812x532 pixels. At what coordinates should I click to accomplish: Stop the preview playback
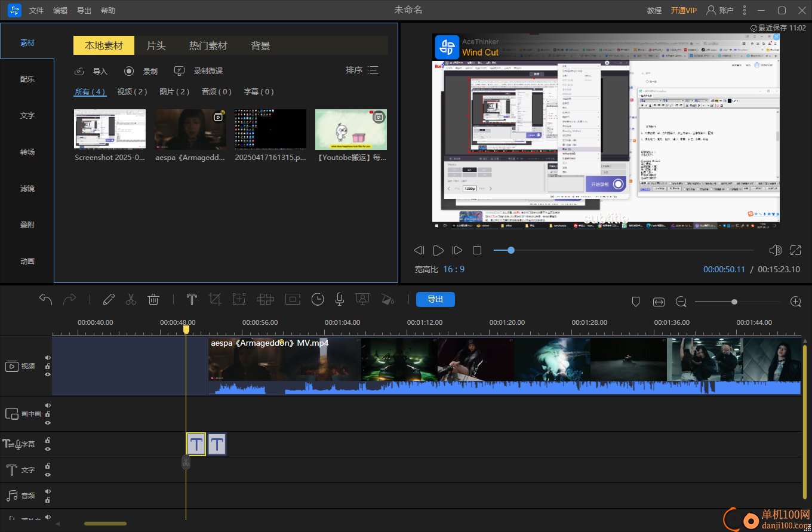pyautogui.click(x=477, y=250)
